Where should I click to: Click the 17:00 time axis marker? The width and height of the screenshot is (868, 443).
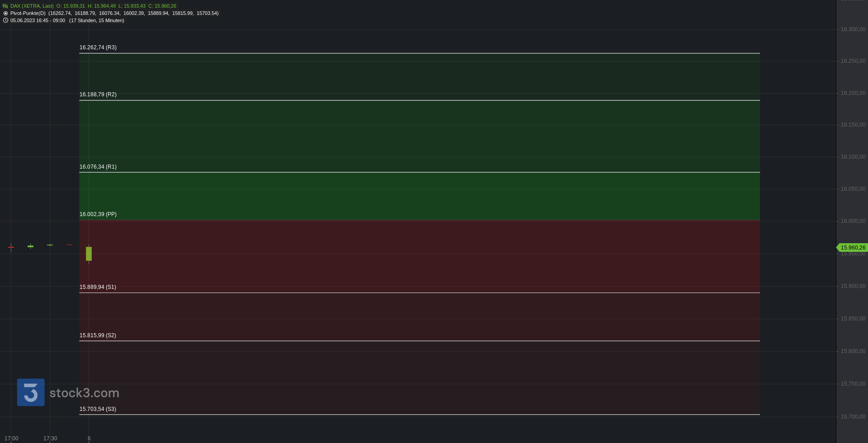coord(11,438)
